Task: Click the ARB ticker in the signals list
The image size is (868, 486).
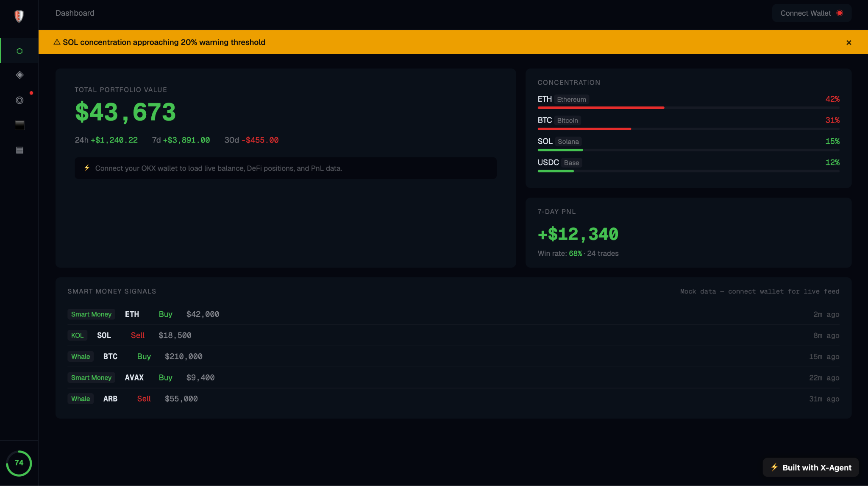Action: [111, 399]
